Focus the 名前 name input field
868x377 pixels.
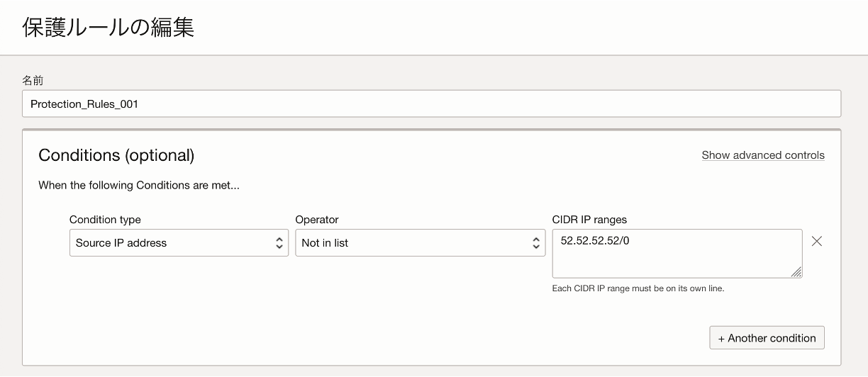click(x=431, y=103)
